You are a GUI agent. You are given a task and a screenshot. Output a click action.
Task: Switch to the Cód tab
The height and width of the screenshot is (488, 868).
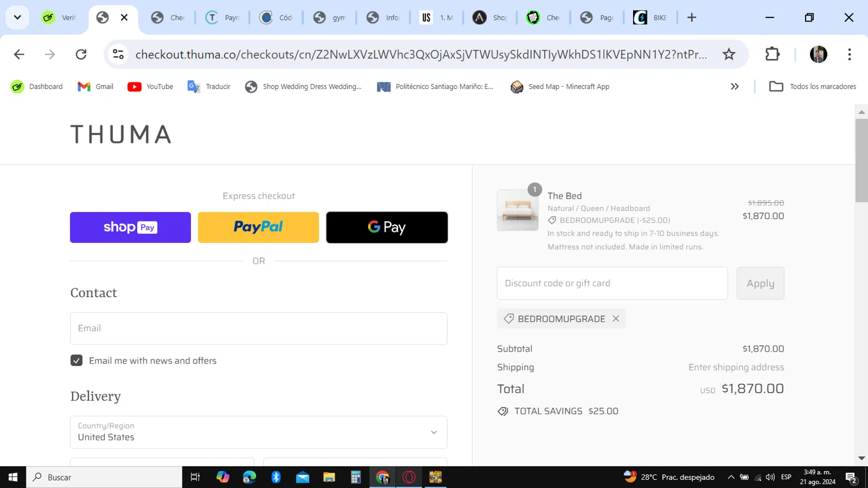coord(276,17)
